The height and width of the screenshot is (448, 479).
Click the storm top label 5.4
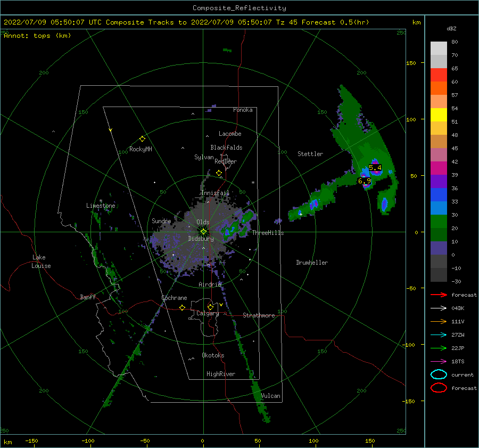click(x=375, y=168)
